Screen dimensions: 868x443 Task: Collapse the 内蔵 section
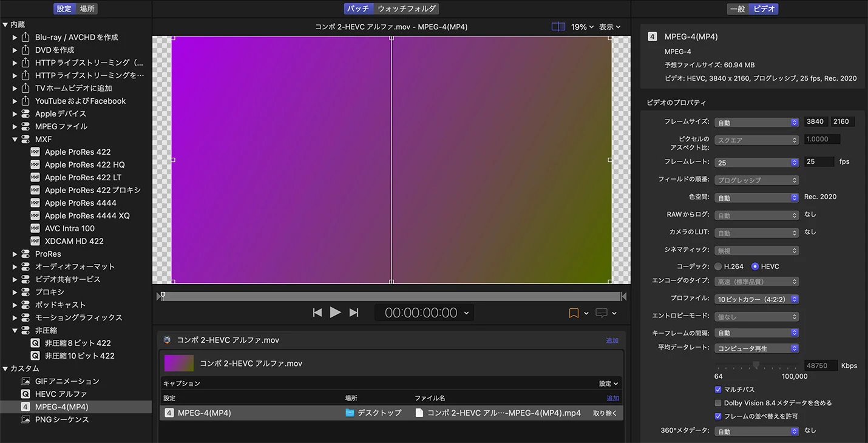tap(5, 24)
